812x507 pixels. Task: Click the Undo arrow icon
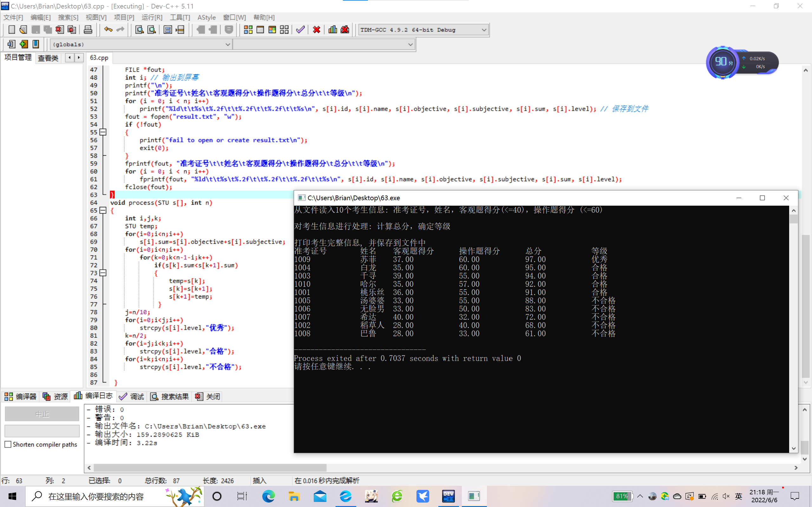(x=108, y=30)
